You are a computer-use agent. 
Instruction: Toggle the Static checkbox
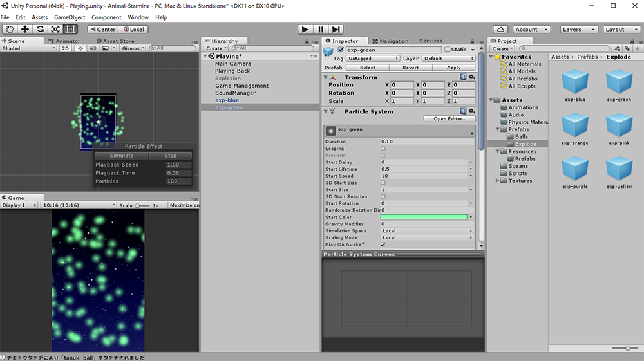[x=448, y=50]
